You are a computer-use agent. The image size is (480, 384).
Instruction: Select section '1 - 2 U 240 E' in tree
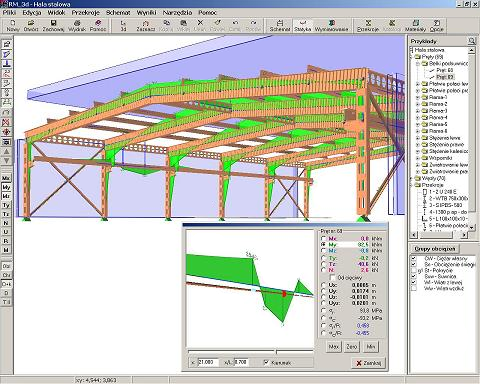[443, 192]
